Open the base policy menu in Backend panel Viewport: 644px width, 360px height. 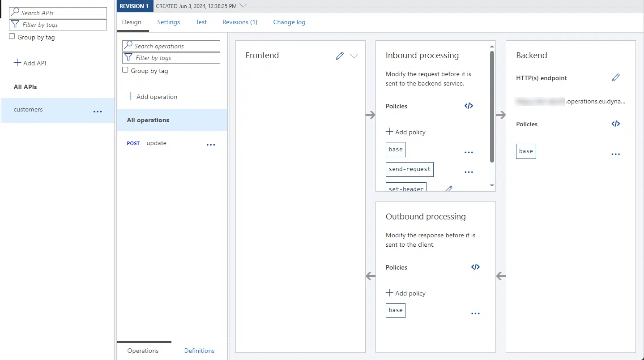(616, 154)
